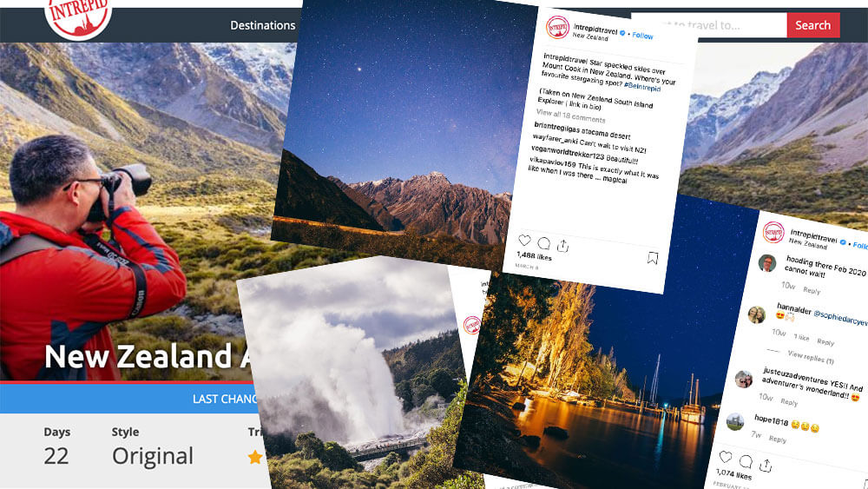Click the #BeIntrepid hashtag
Screen dimensions: 868x489
point(642,87)
